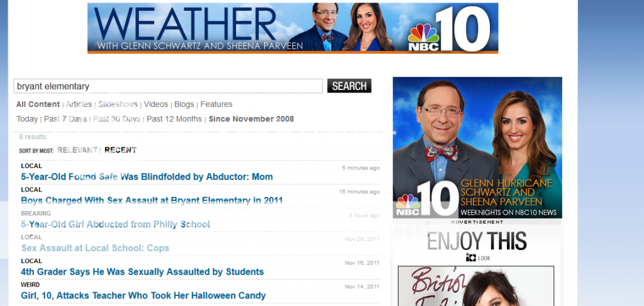
Task: Click the NBC10 logo in sidebar advertisement
Action: coord(427,199)
